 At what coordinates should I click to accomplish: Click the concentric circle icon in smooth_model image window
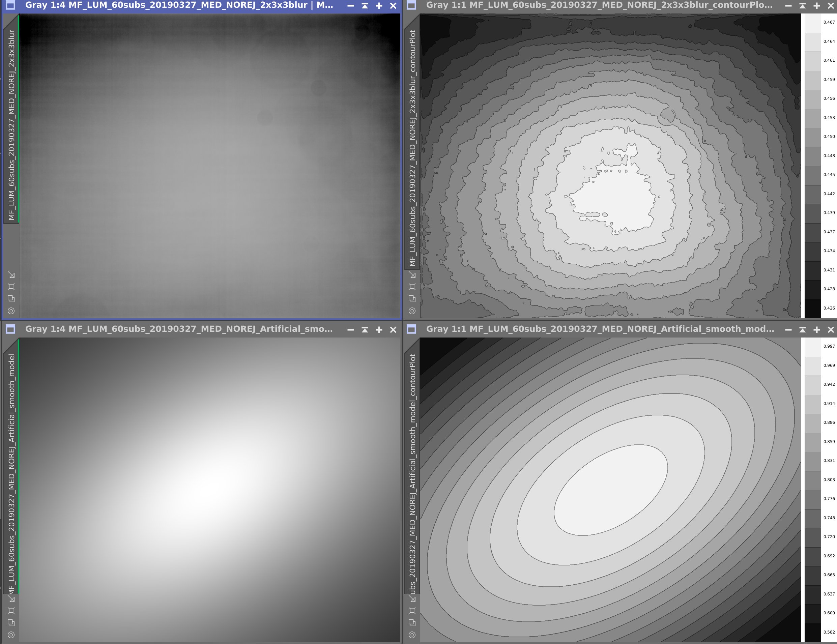(x=11, y=635)
